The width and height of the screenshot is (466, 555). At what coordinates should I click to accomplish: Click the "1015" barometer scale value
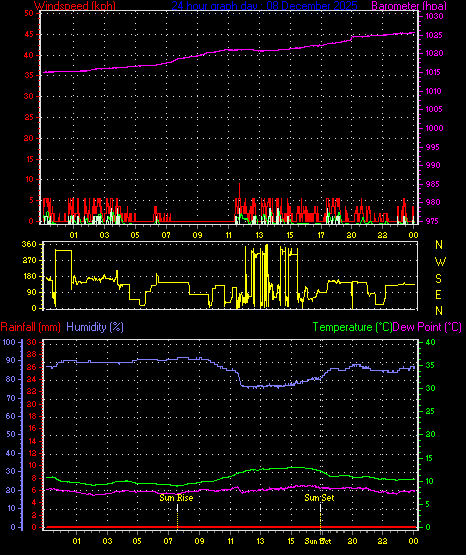434,72
